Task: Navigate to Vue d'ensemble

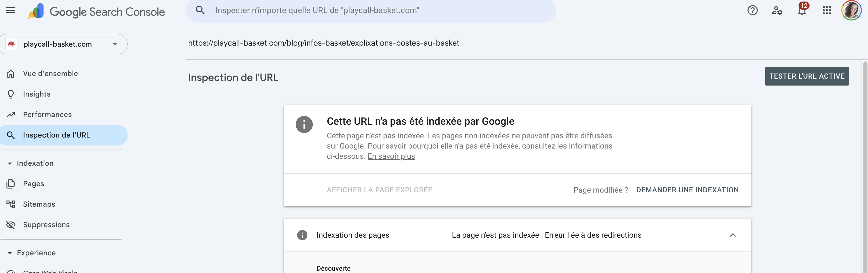Action: (x=50, y=73)
